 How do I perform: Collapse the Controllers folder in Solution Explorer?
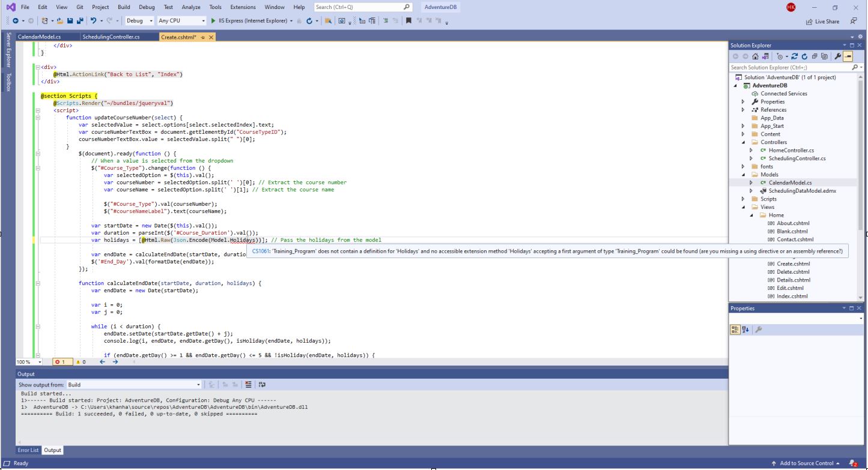[743, 142]
